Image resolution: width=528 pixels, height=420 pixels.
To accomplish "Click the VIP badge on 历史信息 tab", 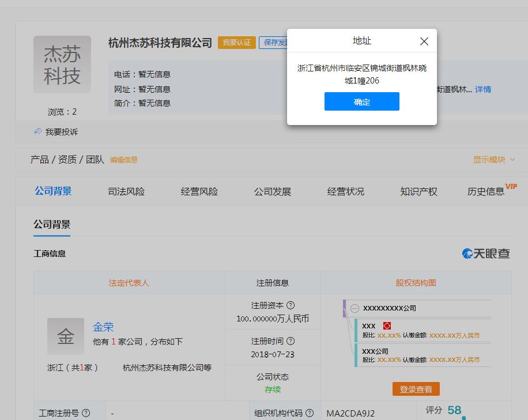I will click(511, 186).
